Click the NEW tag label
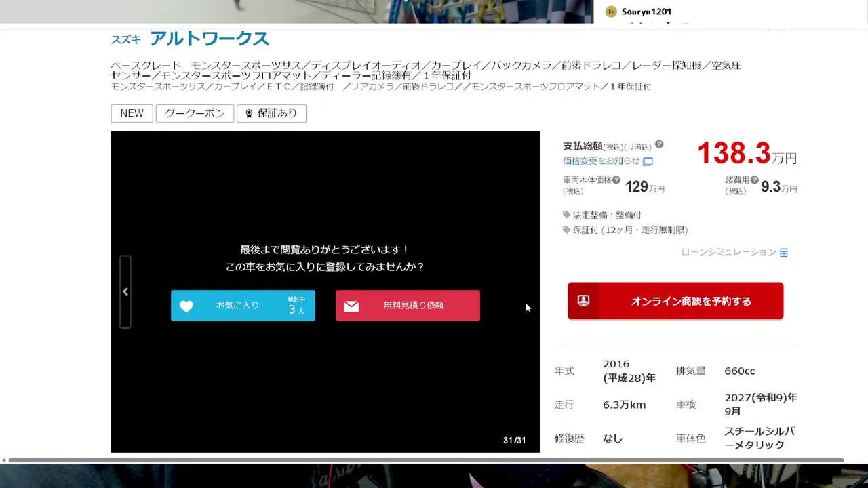The height and width of the screenshot is (488, 868). pyautogui.click(x=132, y=113)
